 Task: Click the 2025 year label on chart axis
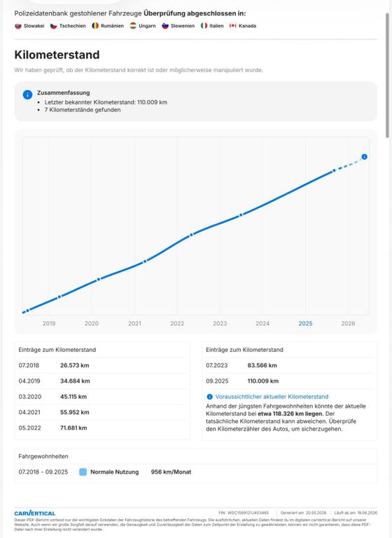[x=305, y=324]
